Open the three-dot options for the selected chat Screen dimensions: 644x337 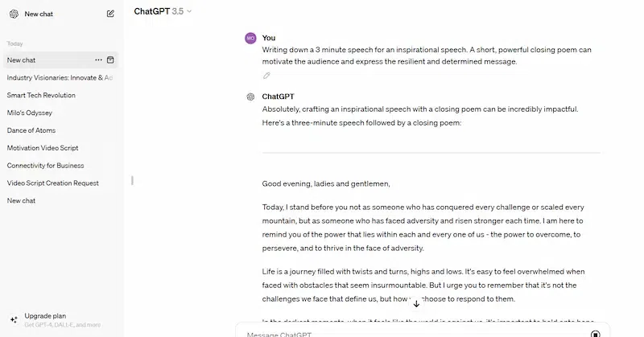[98, 60]
